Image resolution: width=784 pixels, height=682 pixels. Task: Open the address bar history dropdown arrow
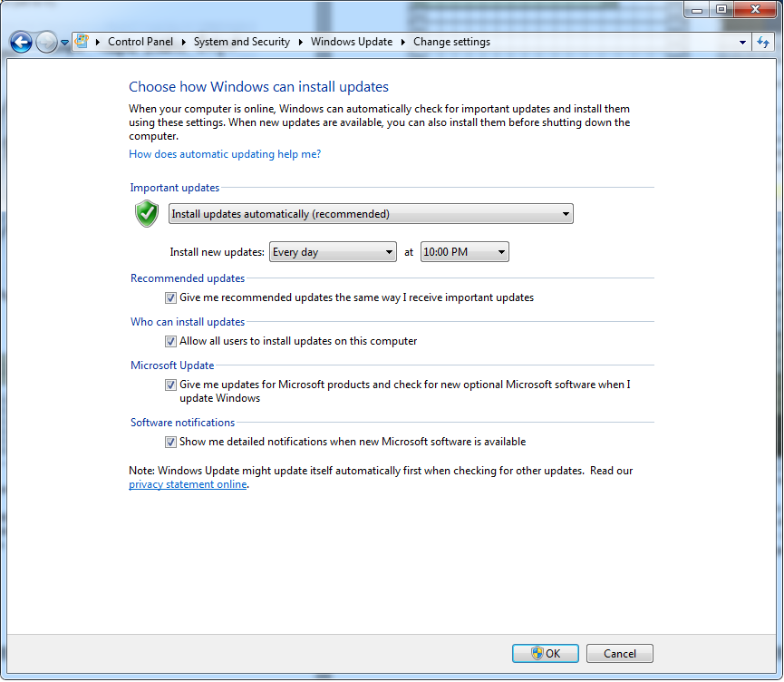[x=742, y=43]
